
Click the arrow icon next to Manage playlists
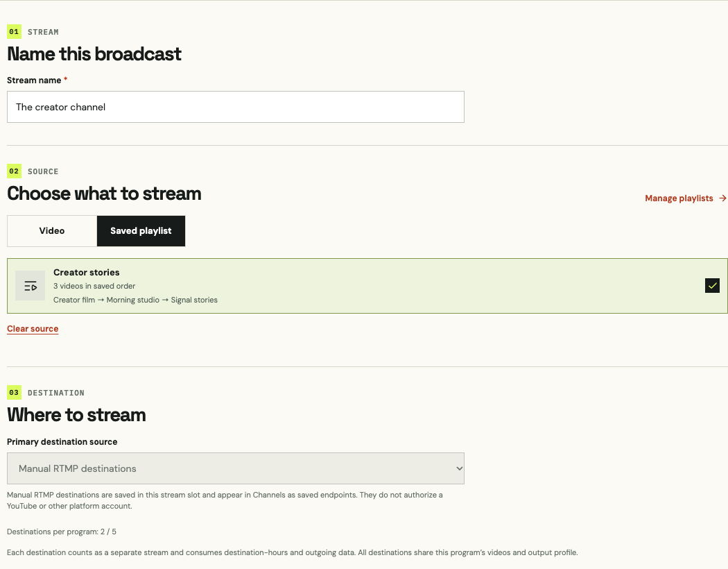pos(722,198)
